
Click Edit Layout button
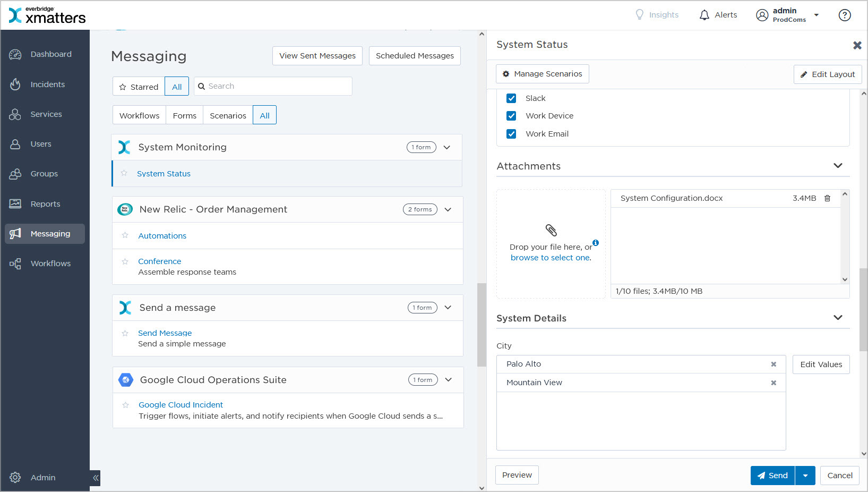[x=828, y=74]
